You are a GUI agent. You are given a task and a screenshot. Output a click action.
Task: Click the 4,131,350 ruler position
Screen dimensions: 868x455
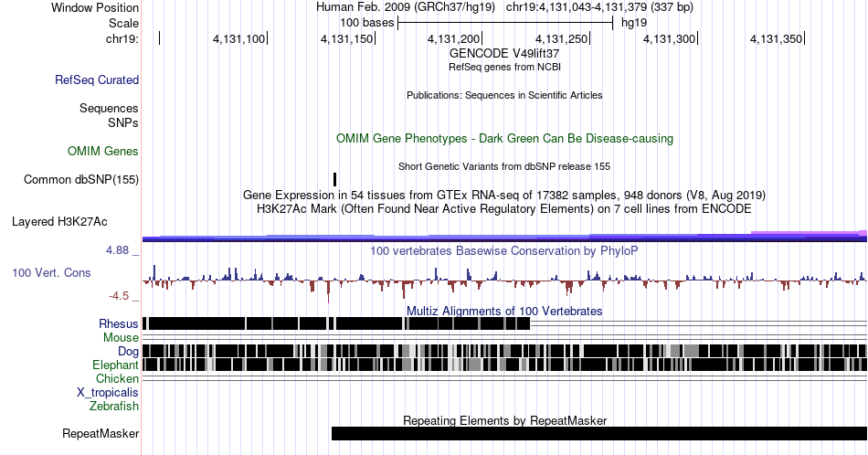click(776, 38)
